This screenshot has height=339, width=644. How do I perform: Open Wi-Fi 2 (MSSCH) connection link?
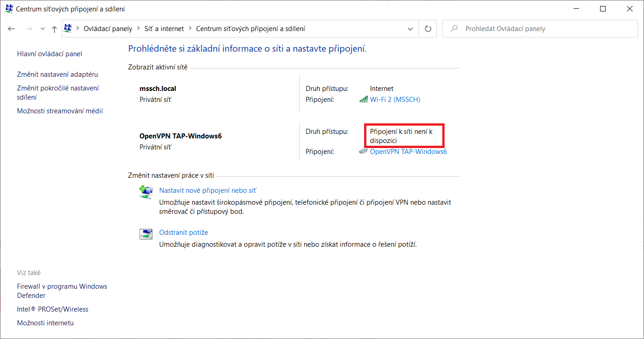pyautogui.click(x=395, y=100)
